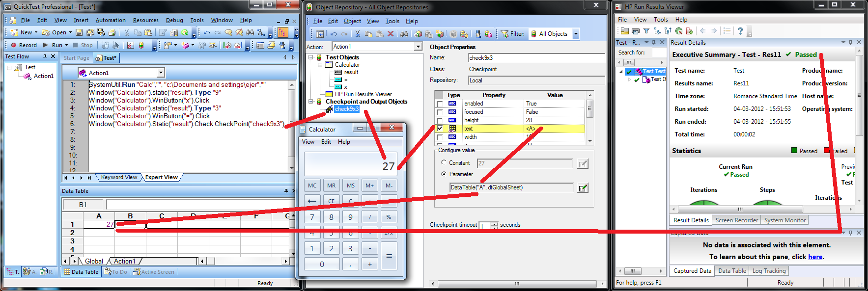
Task: Click the Find binoculars icon in Object Repository
Action: [x=404, y=34]
